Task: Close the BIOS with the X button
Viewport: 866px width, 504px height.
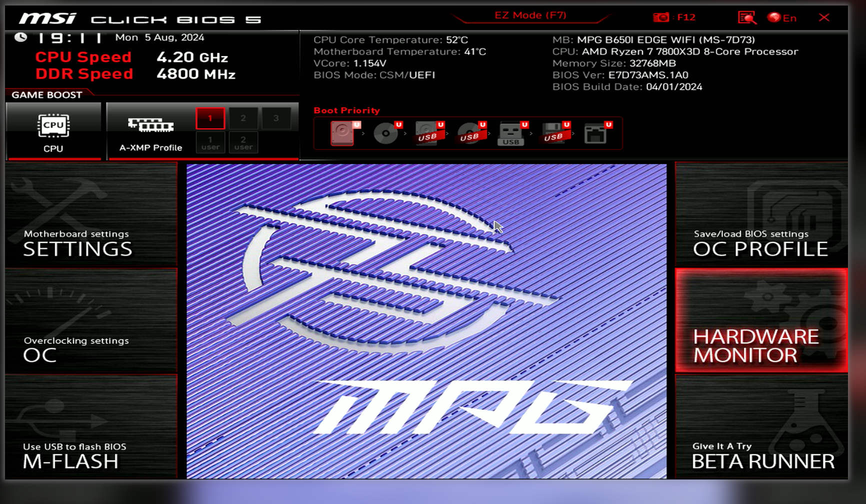Action: tap(824, 17)
